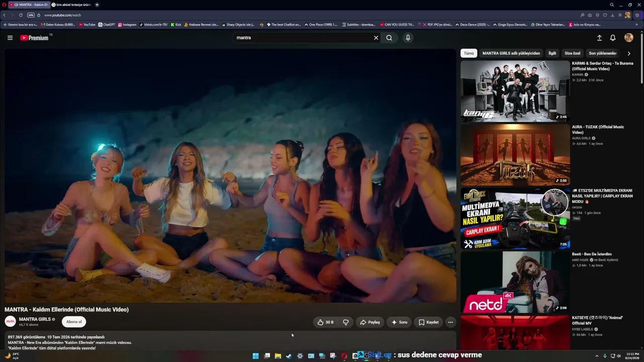The height and width of the screenshot is (362, 644).
Task: Open the Gemini bookmark
Action: pos(21,25)
